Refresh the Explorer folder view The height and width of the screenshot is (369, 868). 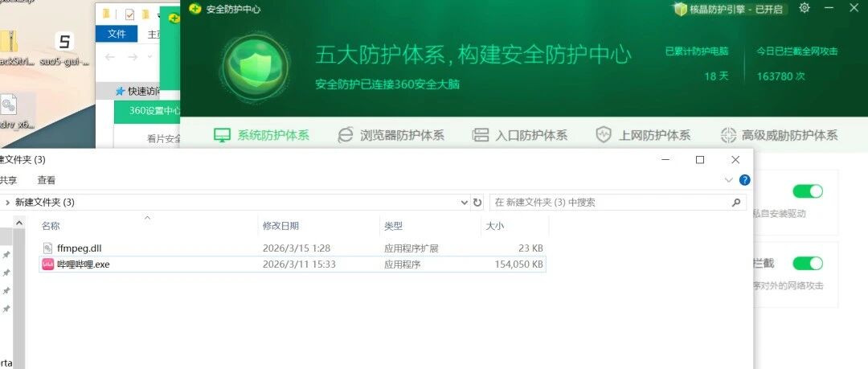[477, 203]
